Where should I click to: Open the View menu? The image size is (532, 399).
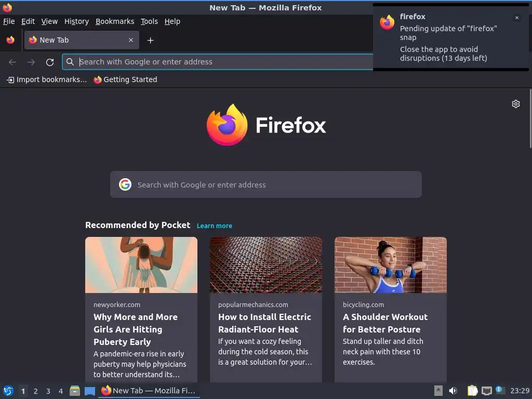[49, 21]
